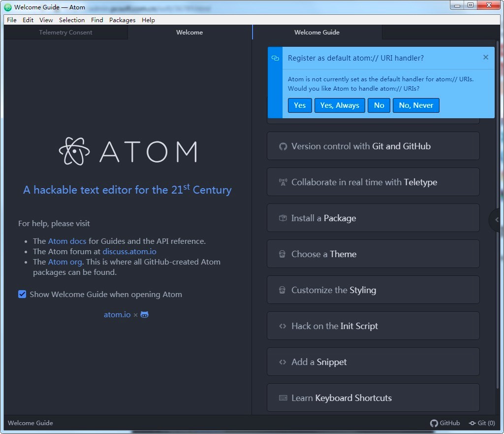Image resolution: width=504 pixels, height=434 pixels.
Task: Switch to the Telemetry Consent tab
Action: coord(65,32)
